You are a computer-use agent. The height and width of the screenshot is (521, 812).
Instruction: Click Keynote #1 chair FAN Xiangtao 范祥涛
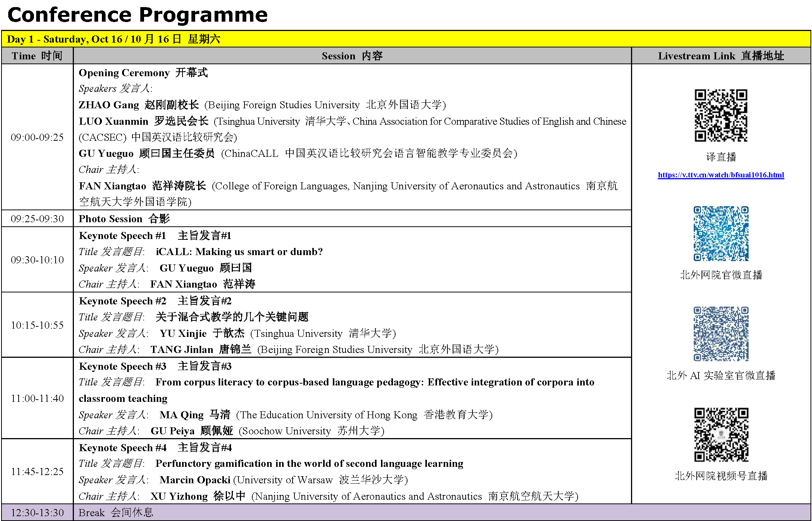[x=203, y=284]
